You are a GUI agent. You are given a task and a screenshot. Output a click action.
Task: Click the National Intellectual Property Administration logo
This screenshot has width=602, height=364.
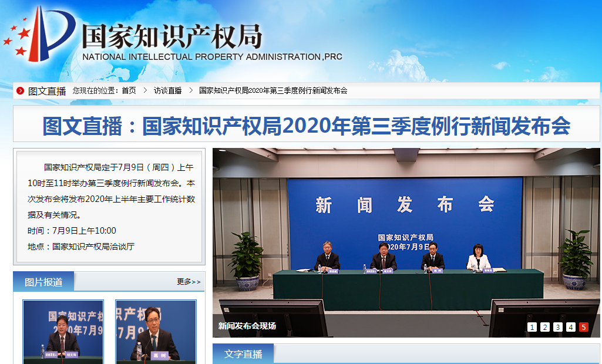tap(40, 35)
